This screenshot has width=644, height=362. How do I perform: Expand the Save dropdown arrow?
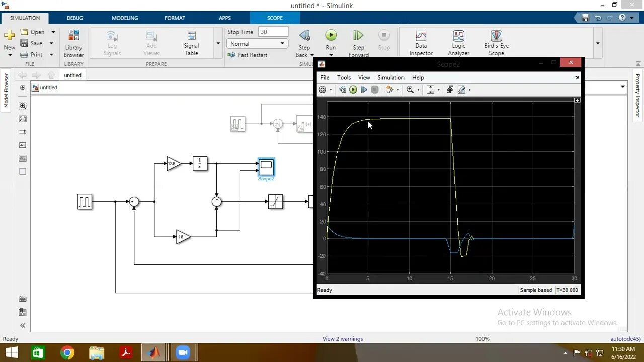[51, 43]
